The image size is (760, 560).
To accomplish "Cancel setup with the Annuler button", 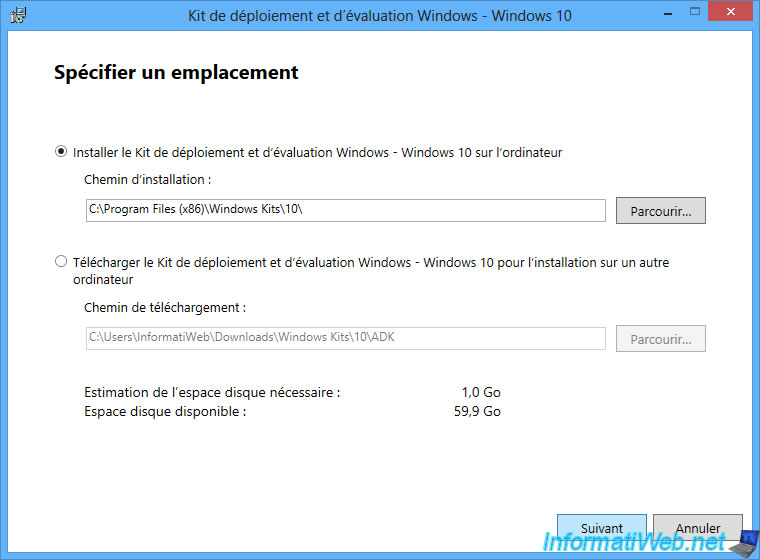I will click(697, 528).
